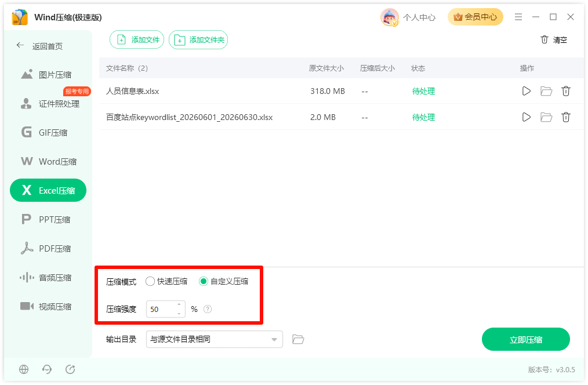
Task: Click 立即压缩 to compress now
Action: (526, 340)
